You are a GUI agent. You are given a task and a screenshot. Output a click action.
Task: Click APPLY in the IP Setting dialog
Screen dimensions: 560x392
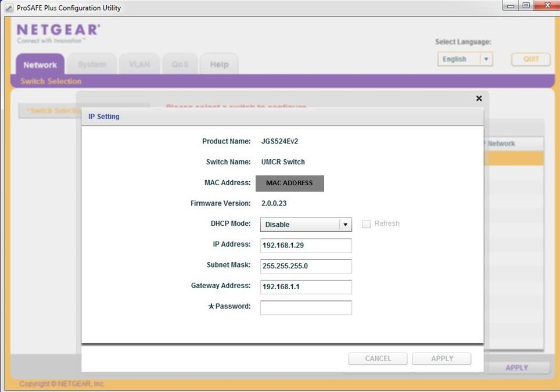(442, 358)
